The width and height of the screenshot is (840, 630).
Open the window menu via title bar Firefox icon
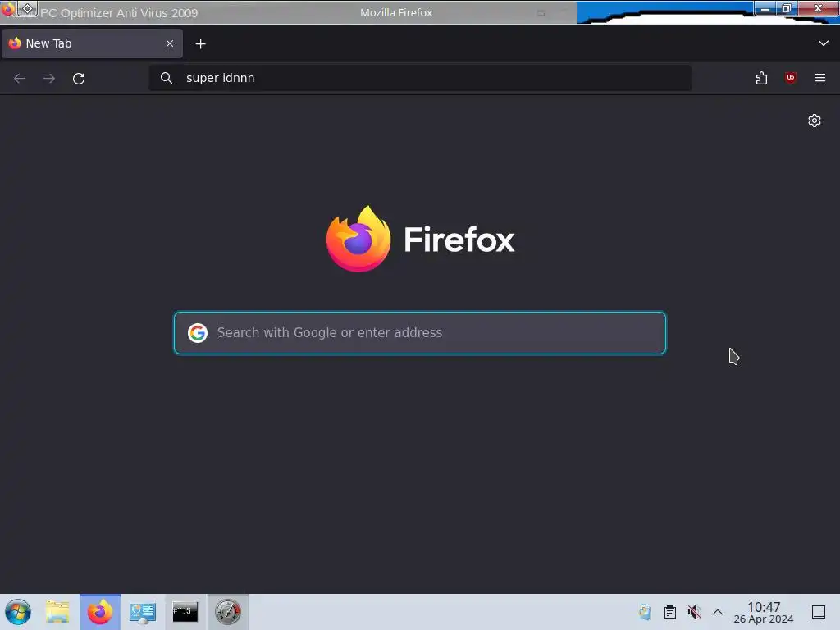(7, 9)
